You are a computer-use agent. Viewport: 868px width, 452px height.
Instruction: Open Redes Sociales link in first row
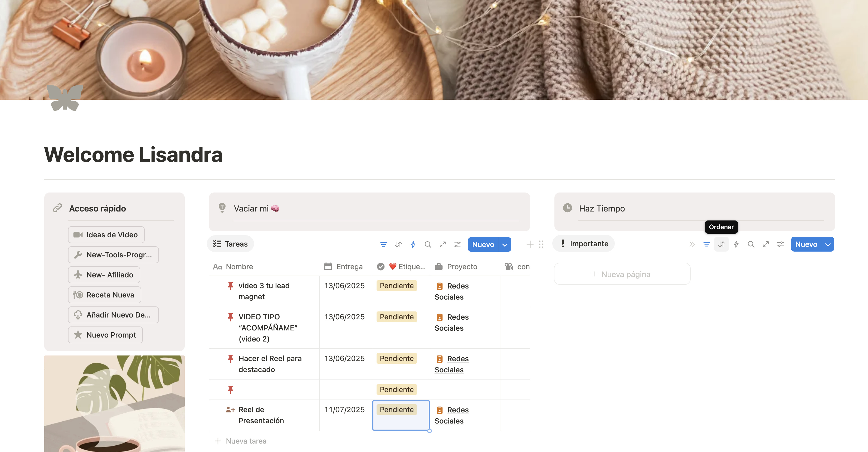pos(458,286)
